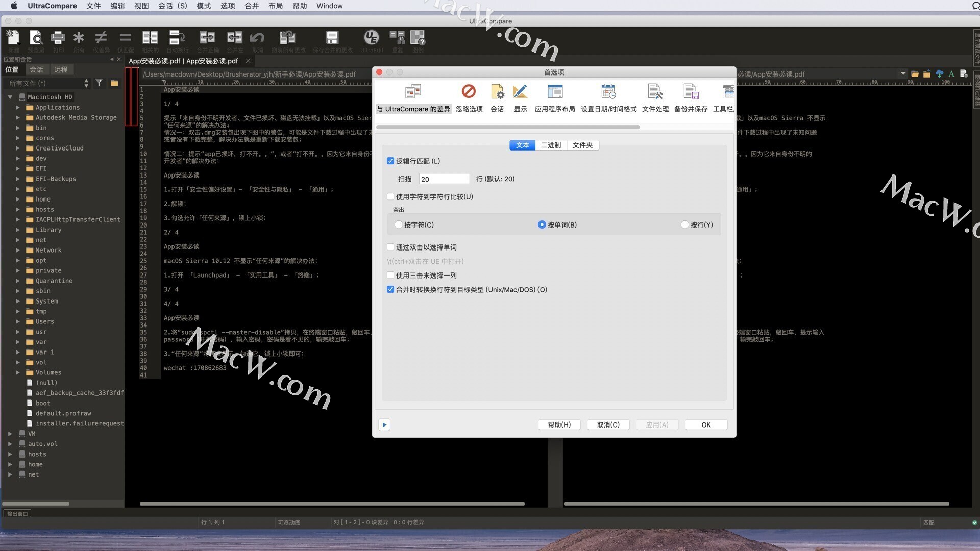Open 会话 session preferences category
Viewport: 980px width, 551px height.
[x=497, y=98]
